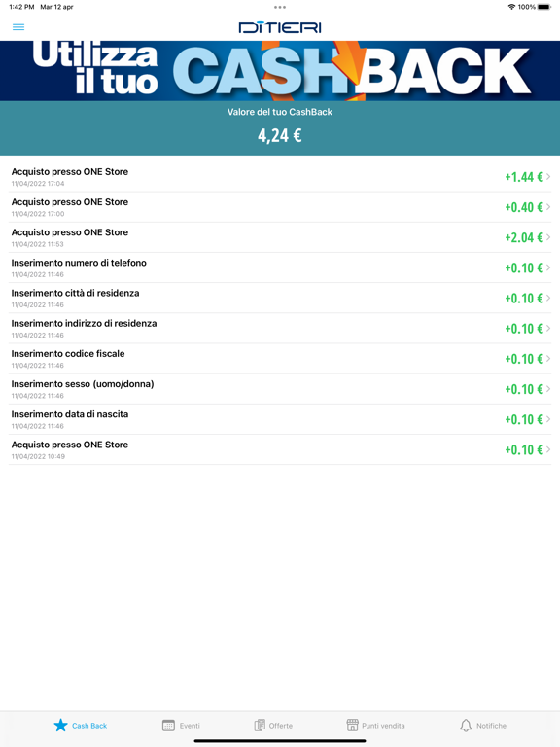Tap the Ditieri logo in header

click(280, 27)
